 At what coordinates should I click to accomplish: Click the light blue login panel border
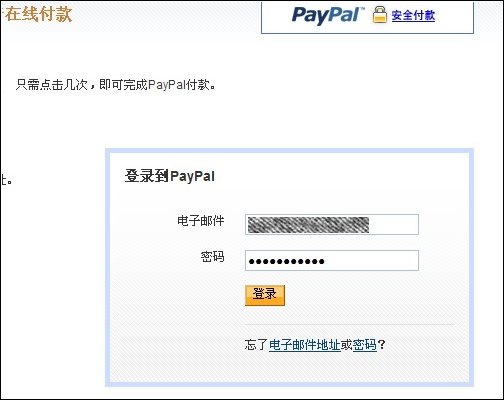(289, 151)
